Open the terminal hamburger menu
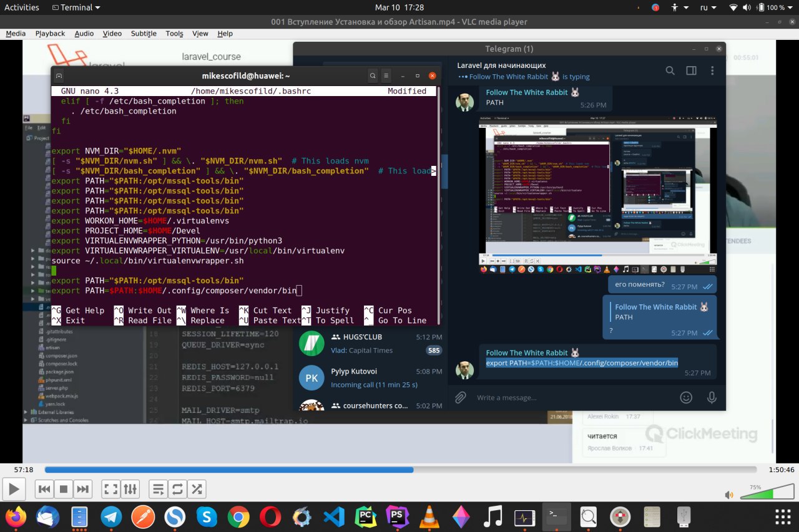 (386, 75)
